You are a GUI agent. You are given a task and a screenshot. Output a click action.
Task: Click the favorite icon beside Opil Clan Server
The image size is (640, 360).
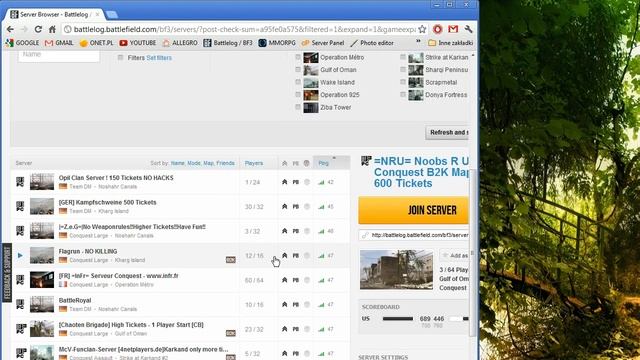click(x=20, y=182)
